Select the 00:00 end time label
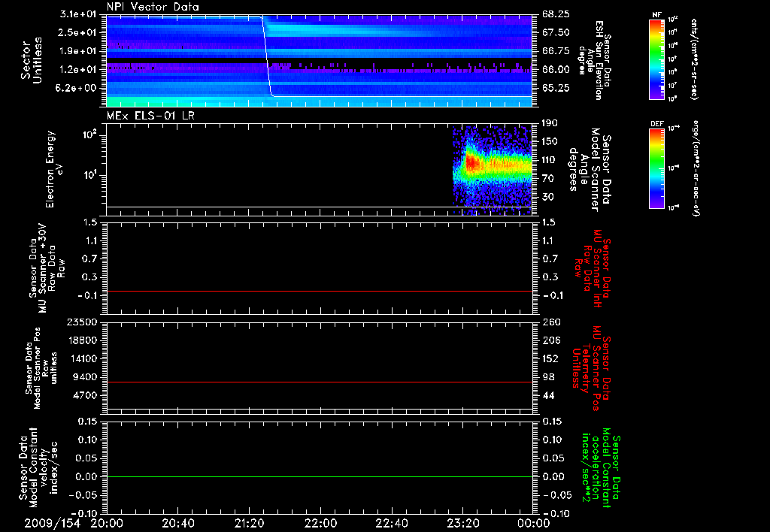Image resolution: width=770 pixels, height=532 pixels. pyautogui.click(x=533, y=523)
